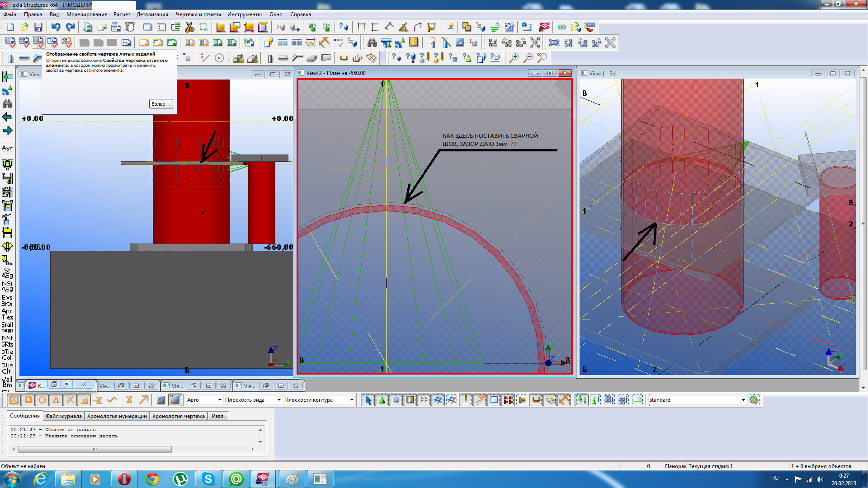The width and height of the screenshot is (868, 488).
Task: Expand the Авто snap depth dropdown
Action: point(220,400)
